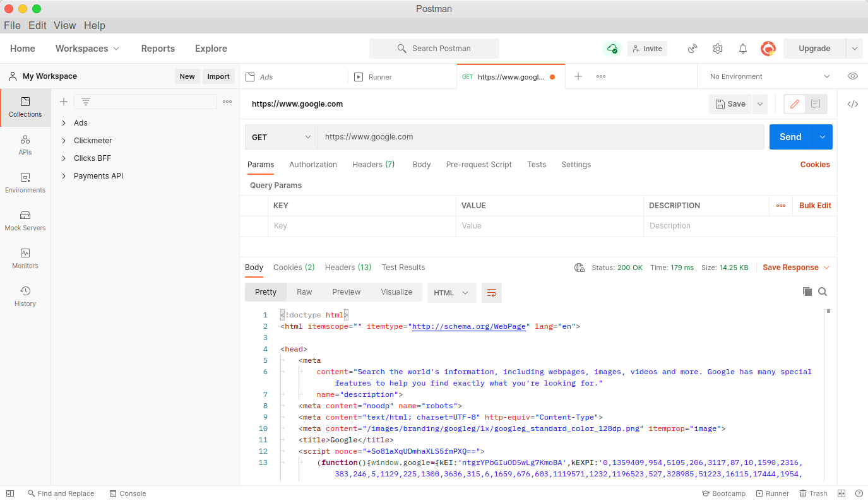Open the code snippet panel icon
The width and height of the screenshot is (868, 501).
click(x=853, y=104)
